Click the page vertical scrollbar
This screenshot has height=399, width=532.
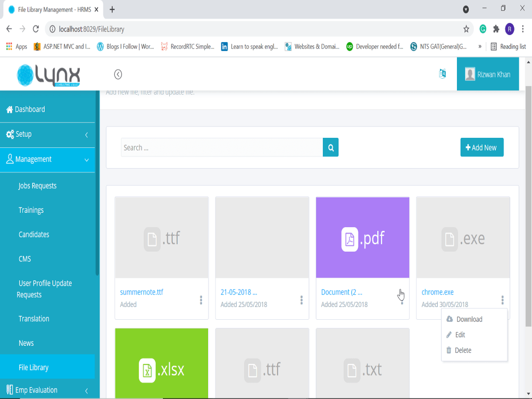pos(528,207)
